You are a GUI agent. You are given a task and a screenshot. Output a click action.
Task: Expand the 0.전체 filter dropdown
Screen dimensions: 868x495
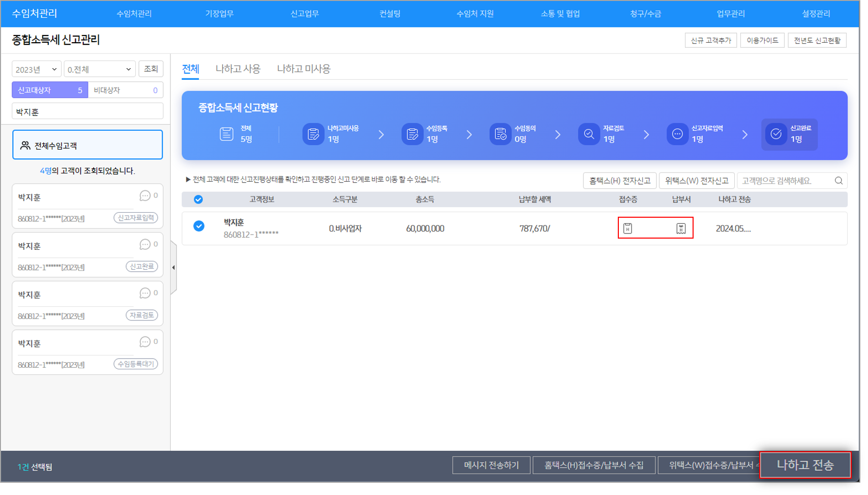[x=99, y=69]
